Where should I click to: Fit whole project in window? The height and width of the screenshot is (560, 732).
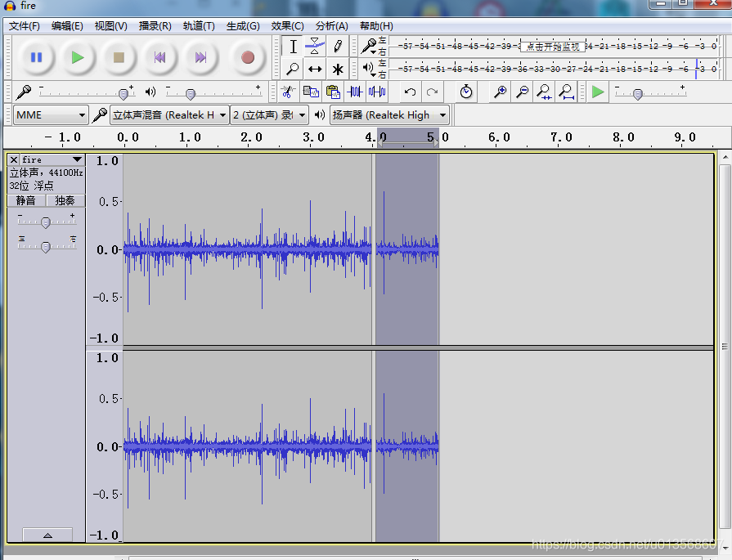[x=566, y=92]
